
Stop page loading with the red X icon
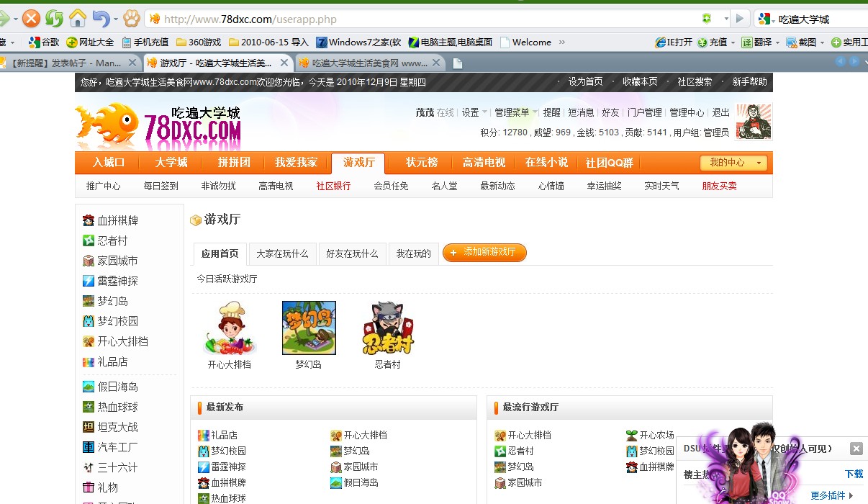pyautogui.click(x=31, y=19)
